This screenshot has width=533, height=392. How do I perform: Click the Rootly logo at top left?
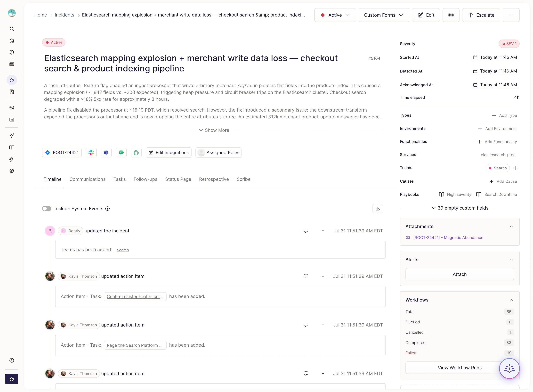click(12, 13)
